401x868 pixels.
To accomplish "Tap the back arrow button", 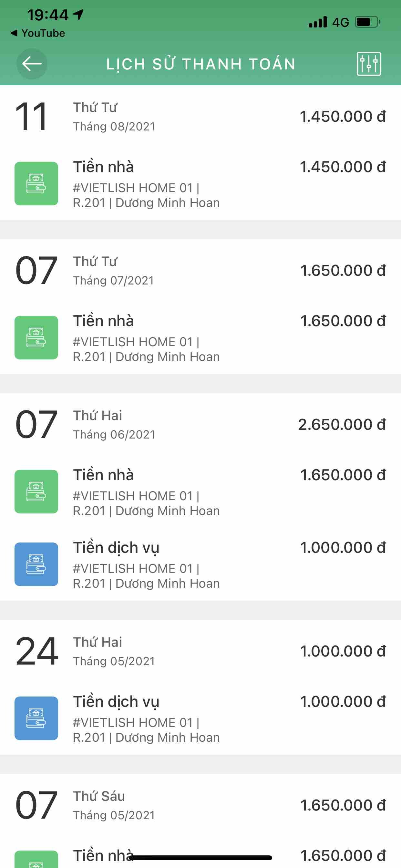I will click(32, 64).
